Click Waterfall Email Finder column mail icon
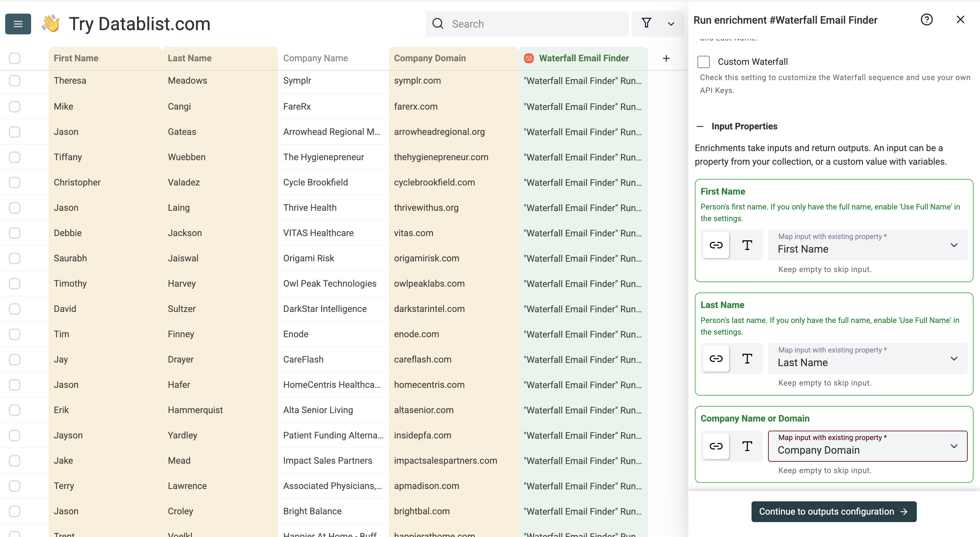The width and height of the screenshot is (980, 537). pyautogui.click(x=529, y=58)
